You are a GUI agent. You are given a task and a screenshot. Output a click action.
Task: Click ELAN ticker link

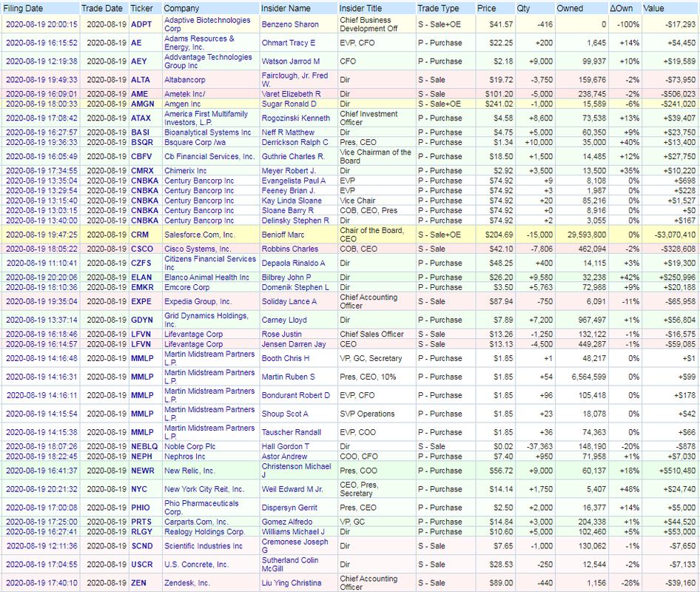[x=141, y=277]
